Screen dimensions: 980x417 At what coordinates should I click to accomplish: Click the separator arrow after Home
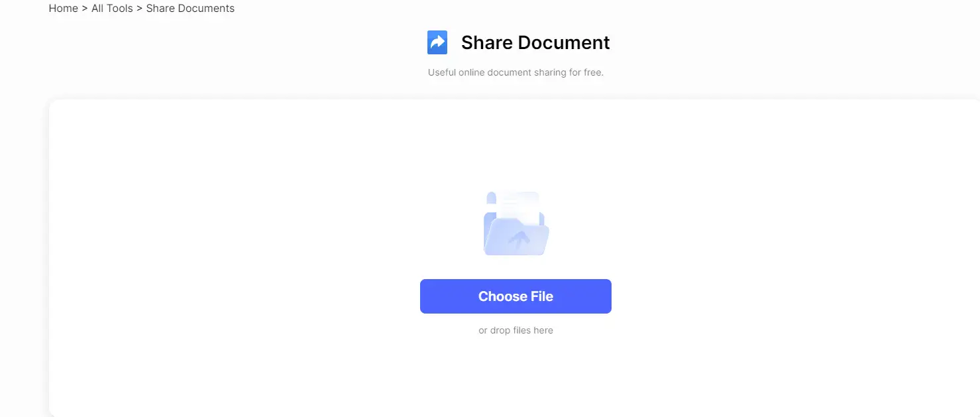point(85,9)
